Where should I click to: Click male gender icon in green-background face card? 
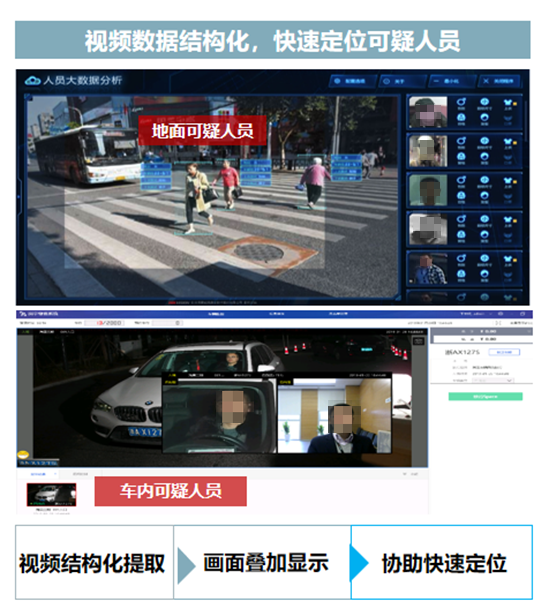coord(461,180)
